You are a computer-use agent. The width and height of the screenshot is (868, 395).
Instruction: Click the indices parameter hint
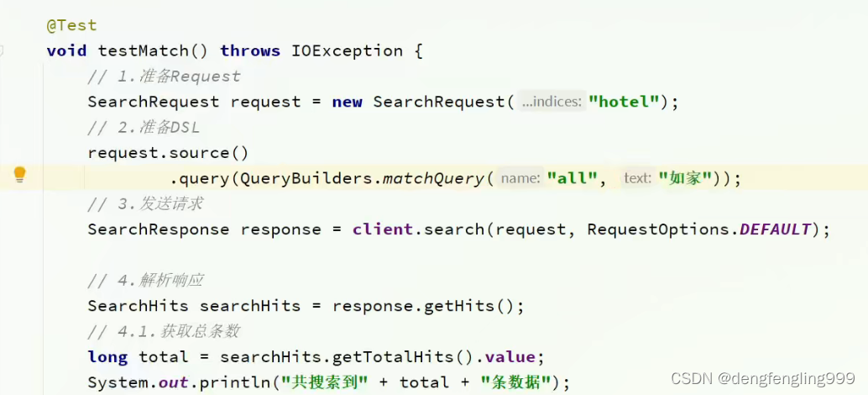coord(551,102)
